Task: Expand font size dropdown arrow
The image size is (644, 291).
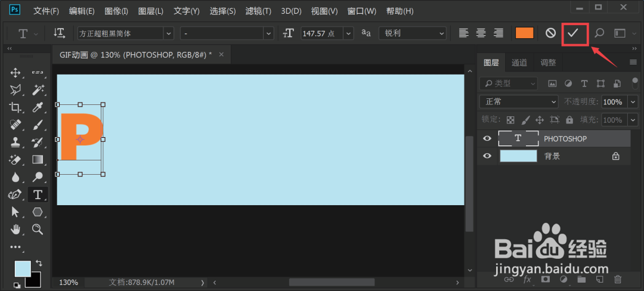Action: [348, 33]
